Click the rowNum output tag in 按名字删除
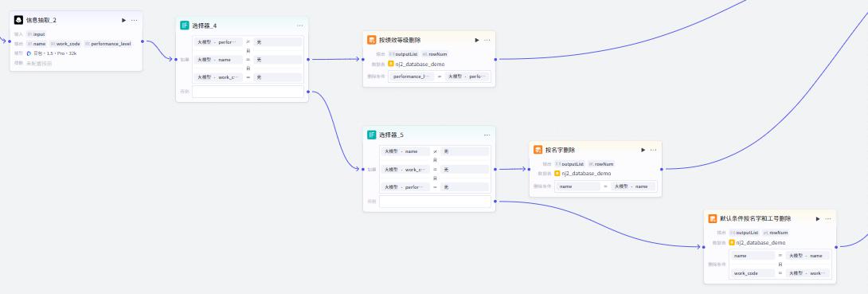The height and width of the screenshot is (294, 868). tap(601, 164)
